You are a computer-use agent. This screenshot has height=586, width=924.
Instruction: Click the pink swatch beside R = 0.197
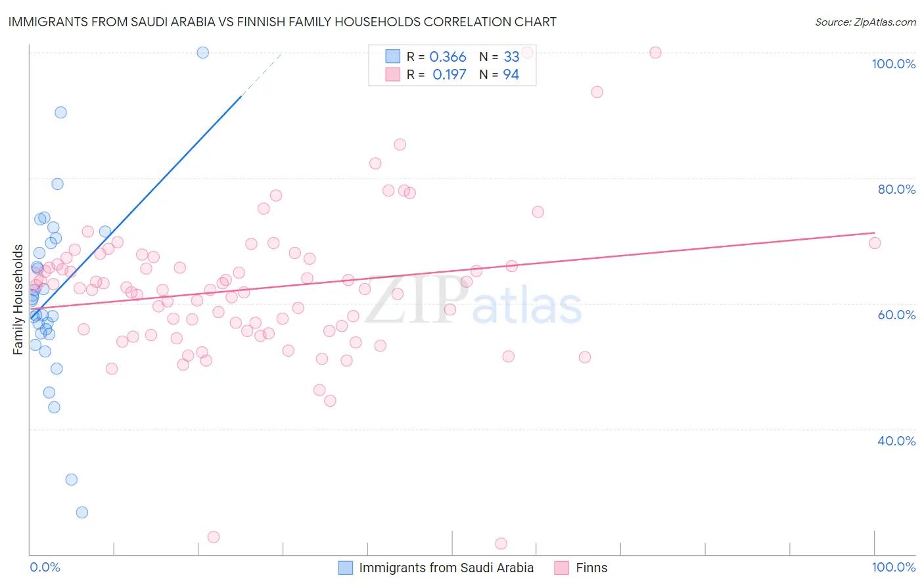tap(392, 74)
